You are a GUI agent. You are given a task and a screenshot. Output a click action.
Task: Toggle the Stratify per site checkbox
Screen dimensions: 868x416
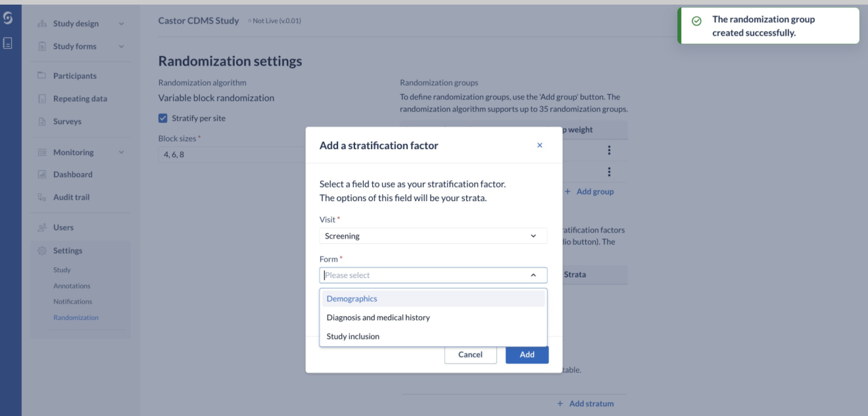pos(163,118)
